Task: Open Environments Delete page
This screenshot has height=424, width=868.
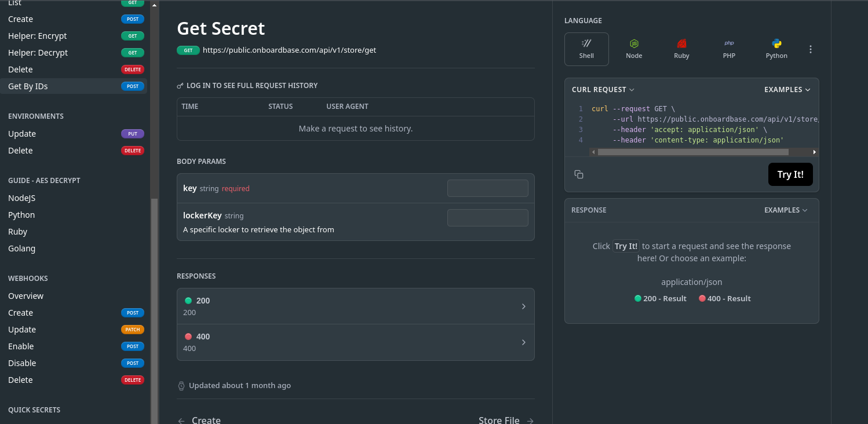Action: click(x=74, y=151)
